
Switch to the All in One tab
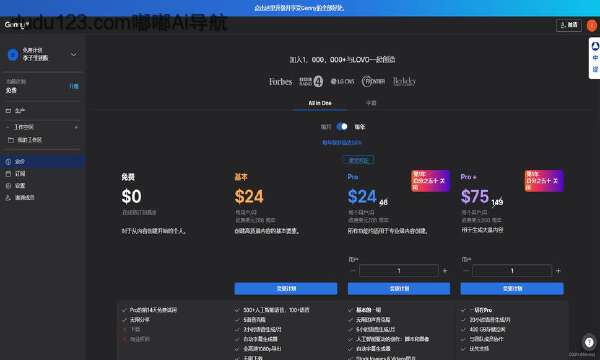(x=320, y=103)
